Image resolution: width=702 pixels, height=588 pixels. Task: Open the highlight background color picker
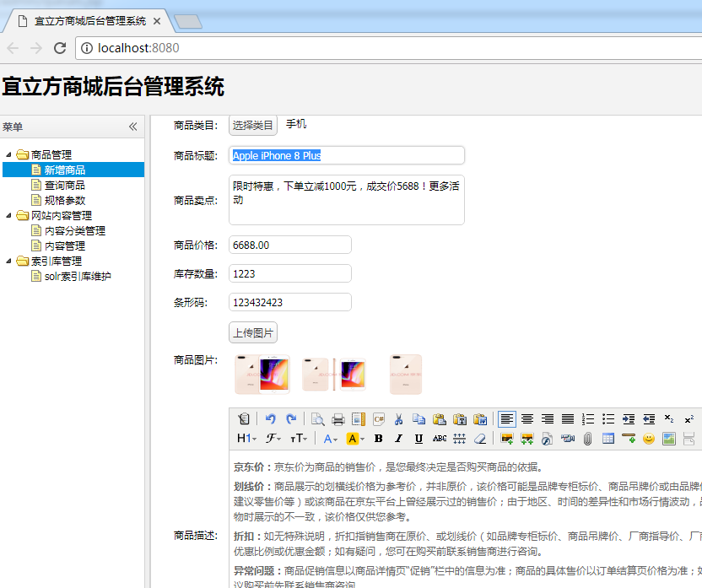pyautogui.click(x=355, y=439)
